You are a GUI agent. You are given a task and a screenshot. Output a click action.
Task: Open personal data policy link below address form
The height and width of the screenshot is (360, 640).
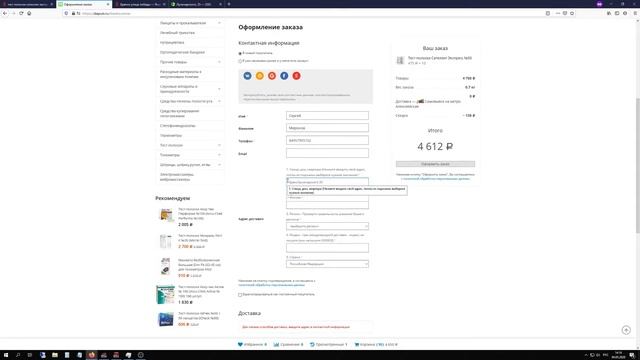271,285
